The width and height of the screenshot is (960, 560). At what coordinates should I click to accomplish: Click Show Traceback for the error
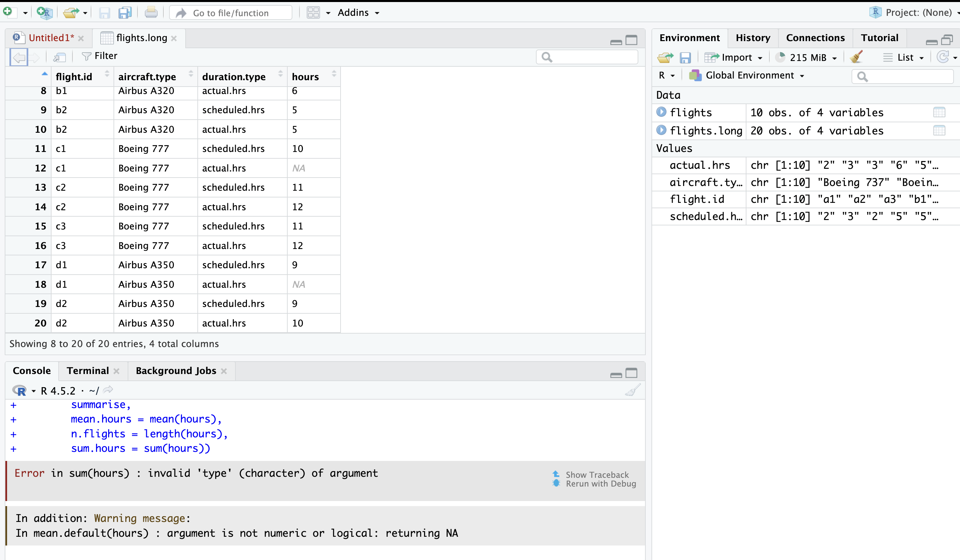pyautogui.click(x=597, y=474)
